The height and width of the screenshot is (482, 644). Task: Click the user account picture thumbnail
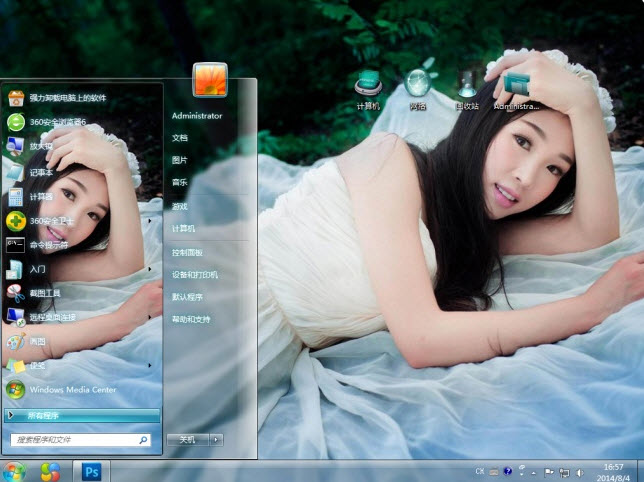click(x=210, y=81)
